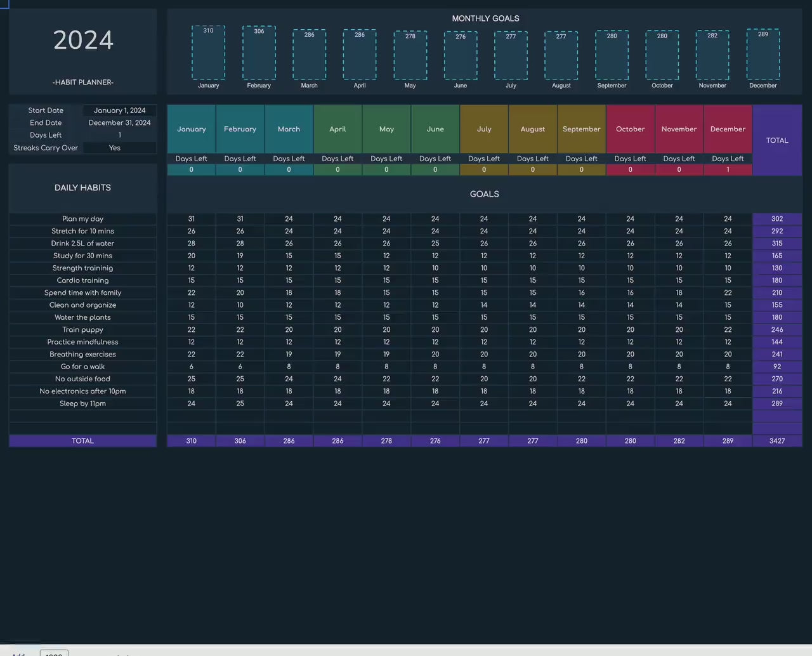Click the 'Train puppy' habit name
This screenshot has width=812, height=656.
(83, 330)
